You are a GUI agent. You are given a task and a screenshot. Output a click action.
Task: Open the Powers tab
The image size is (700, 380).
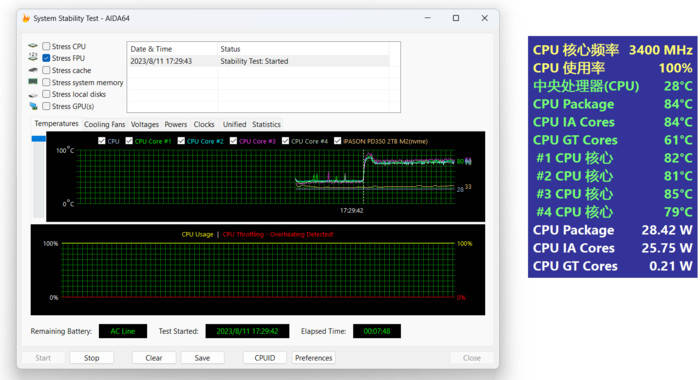point(176,125)
